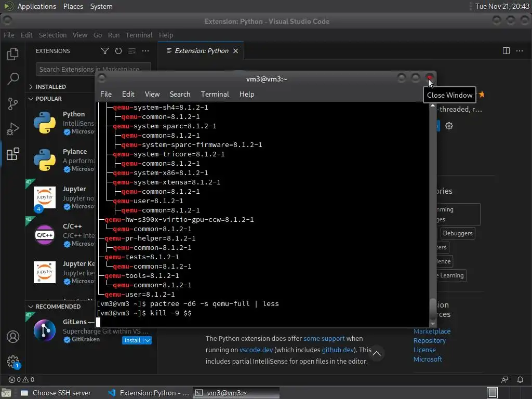Click the terminal scrollbar up arrow
Viewport: 532px width, 399px height.
(433, 106)
